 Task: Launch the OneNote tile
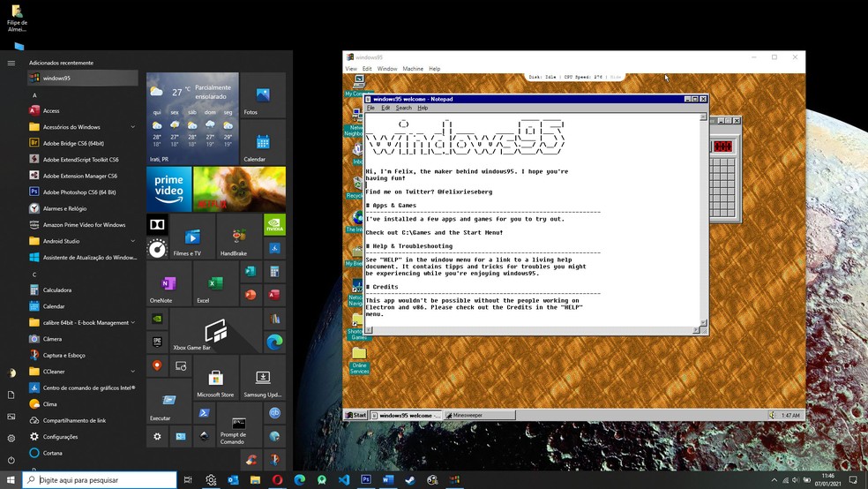click(x=168, y=283)
